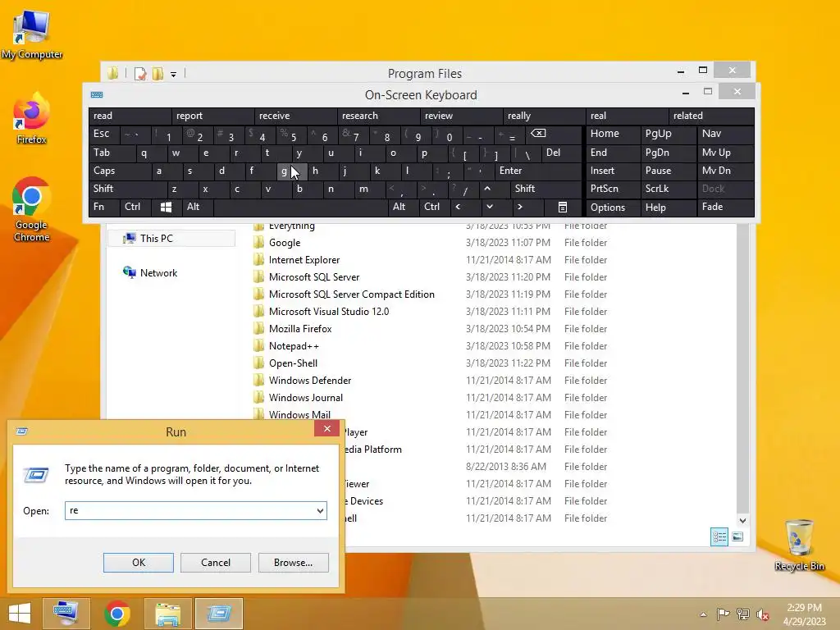Image resolution: width=840 pixels, height=630 pixels.
Task: Select the Internet Explorer folder
Action: pyautogui.click(x=304, y=260)
